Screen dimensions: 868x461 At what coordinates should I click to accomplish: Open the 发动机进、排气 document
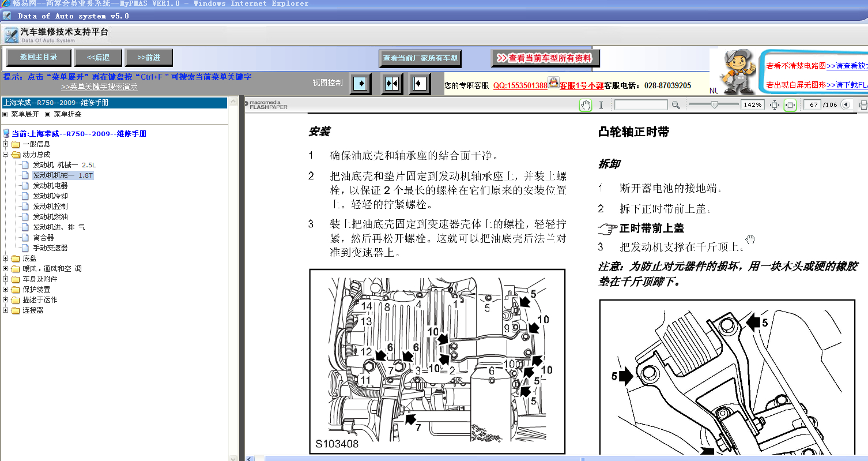click(59, 227)
